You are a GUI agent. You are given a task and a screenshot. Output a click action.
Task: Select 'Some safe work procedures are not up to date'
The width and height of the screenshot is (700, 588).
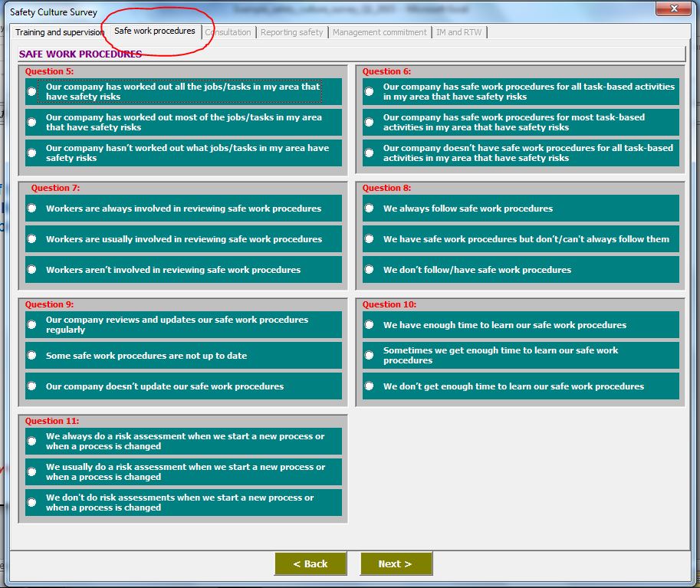click(x=30, y=355)
